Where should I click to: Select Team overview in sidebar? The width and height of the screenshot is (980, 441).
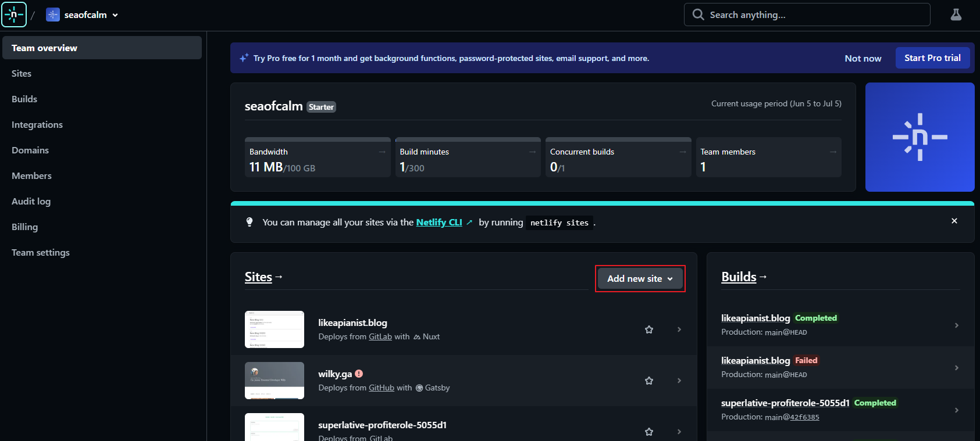tap(102, 48)
